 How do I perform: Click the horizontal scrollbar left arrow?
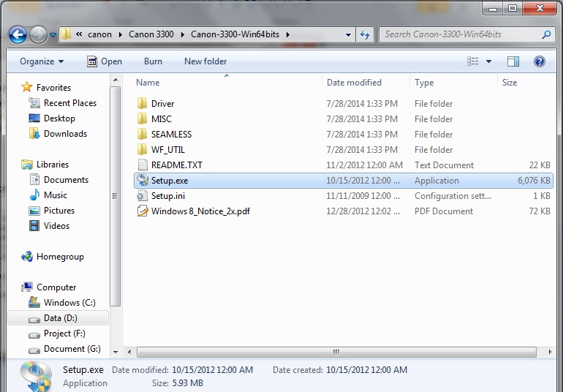point(129,352)
